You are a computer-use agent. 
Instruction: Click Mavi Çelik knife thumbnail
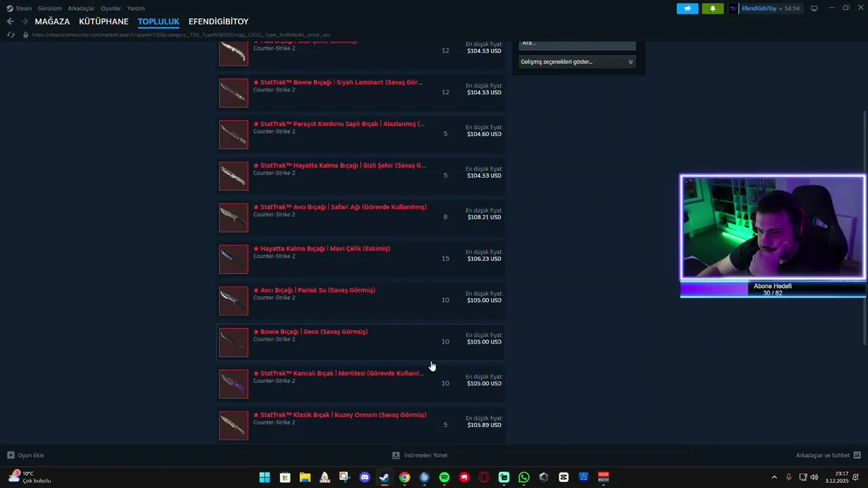(x=233, y=259)
